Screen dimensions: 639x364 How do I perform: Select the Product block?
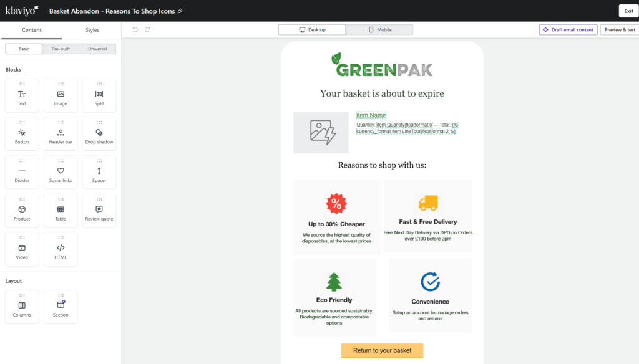[22, 211]
